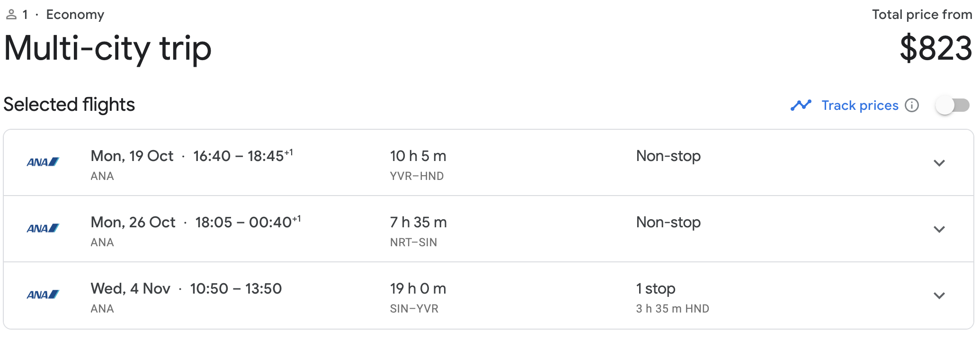Click the Track prices info icon
980x340 pixels.
click(911, 105)
